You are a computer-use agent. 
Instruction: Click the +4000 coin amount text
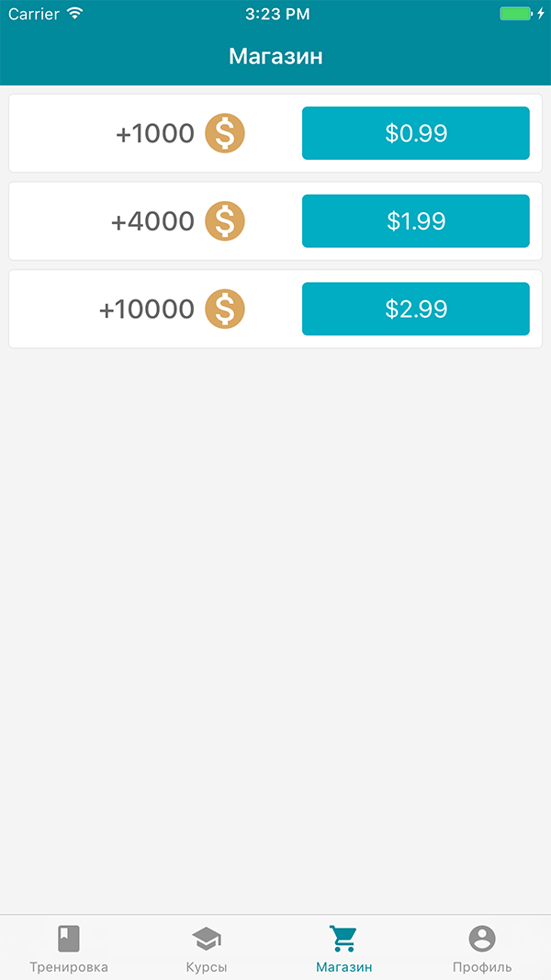(152, 221)
